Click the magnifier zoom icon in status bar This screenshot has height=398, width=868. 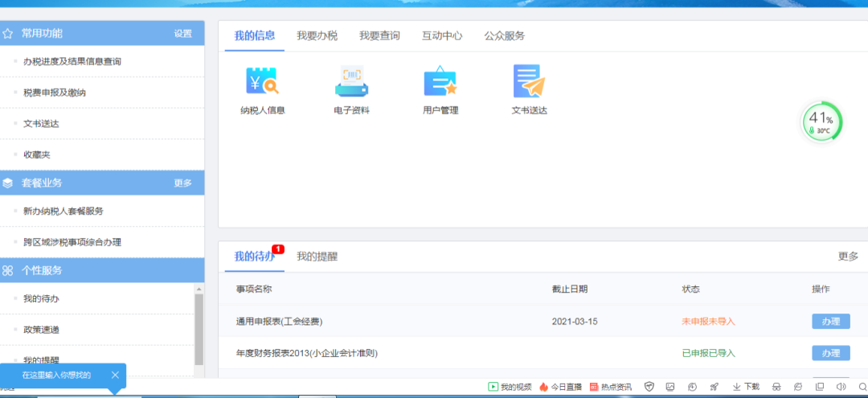(x=863, y=387)
